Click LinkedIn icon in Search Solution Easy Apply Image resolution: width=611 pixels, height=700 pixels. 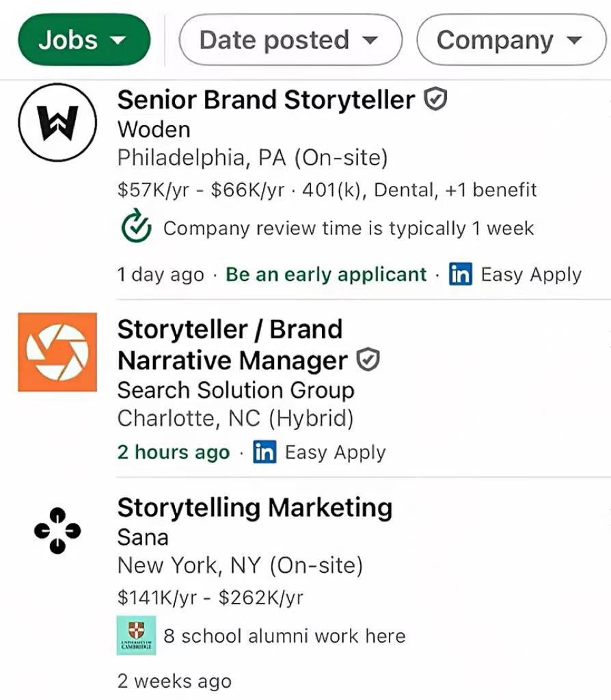click(264, 453)
